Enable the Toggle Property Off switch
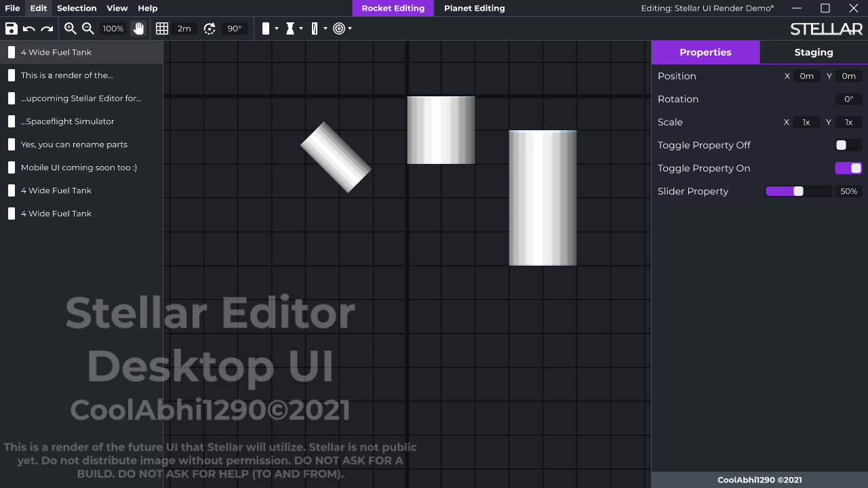 (x=848, y=145)
